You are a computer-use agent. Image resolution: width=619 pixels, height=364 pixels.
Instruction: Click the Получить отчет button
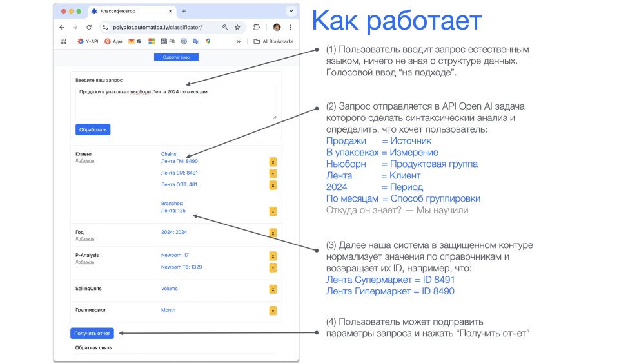click(x=92, y=333)
